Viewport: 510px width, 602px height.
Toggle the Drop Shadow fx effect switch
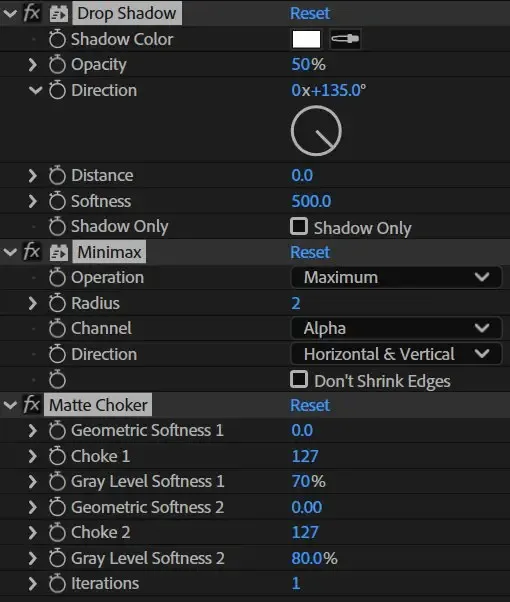point(31,13)
